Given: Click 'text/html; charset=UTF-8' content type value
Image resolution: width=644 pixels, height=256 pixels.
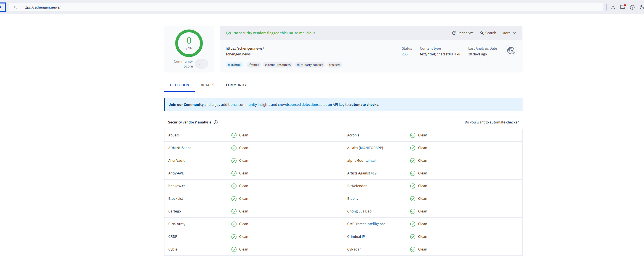Looking at the screenshot, I should point(440,54).
